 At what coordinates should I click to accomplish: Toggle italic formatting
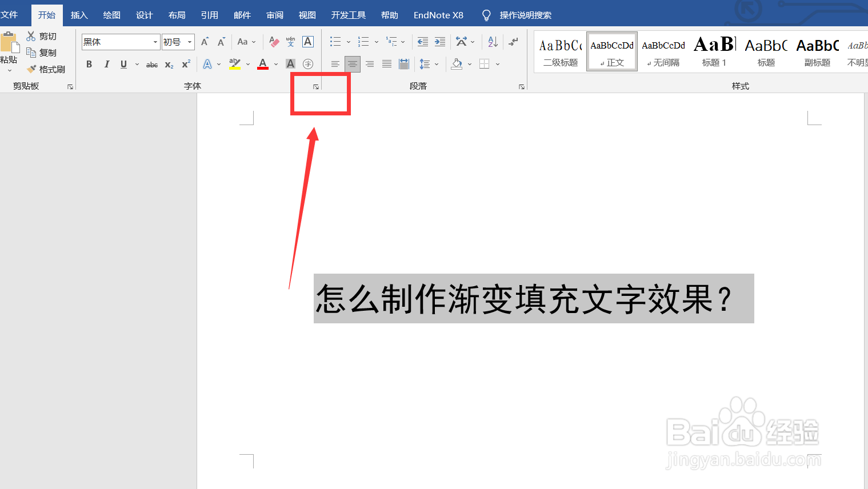tap(106, 64)
